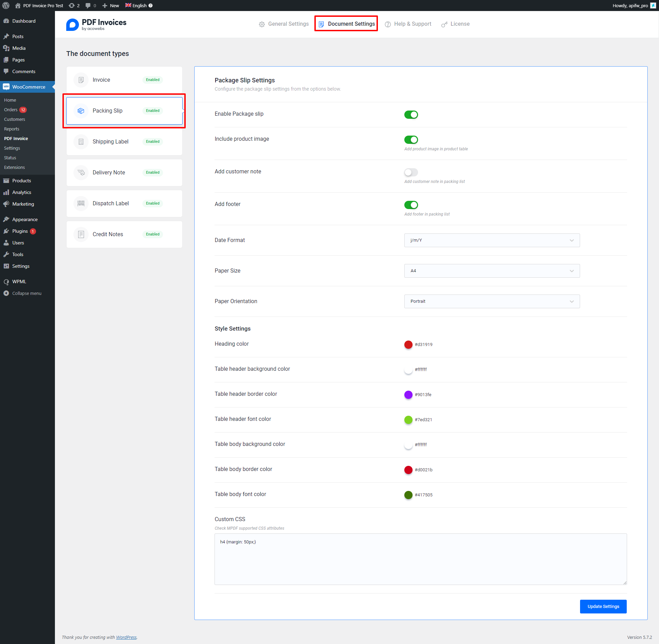Click Collapse menu in sidebar
Screen dimensions: 659x644
23,293
